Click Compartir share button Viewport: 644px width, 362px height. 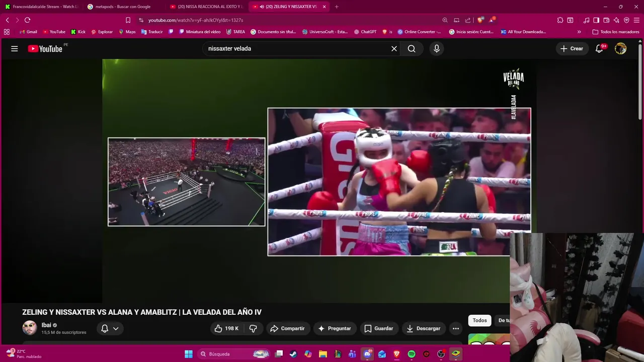tap(287, 328)
